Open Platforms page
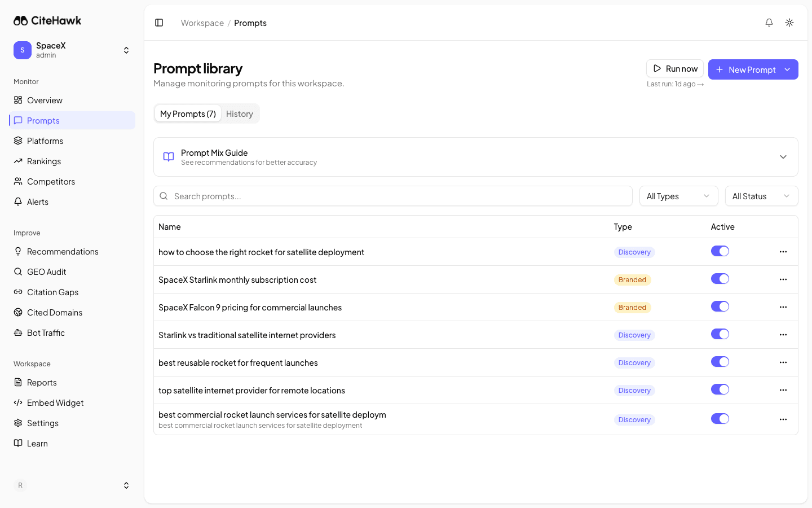 pyautogui.click(x=72, y=141)
